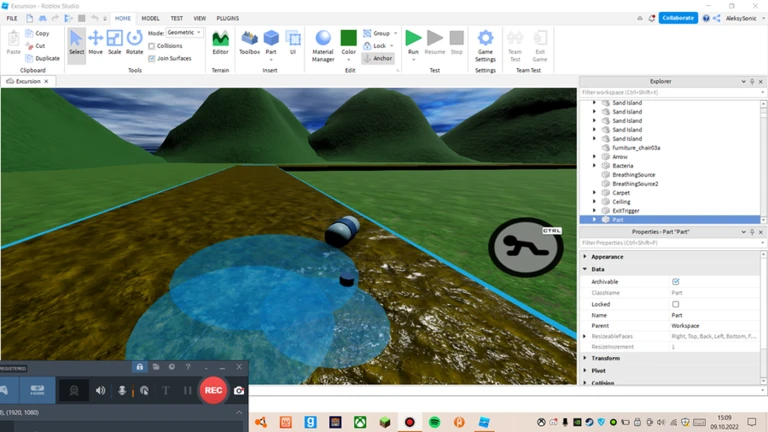
Task: Expand the Arrow item in Explorer
Action: click(x=595, y=157)
